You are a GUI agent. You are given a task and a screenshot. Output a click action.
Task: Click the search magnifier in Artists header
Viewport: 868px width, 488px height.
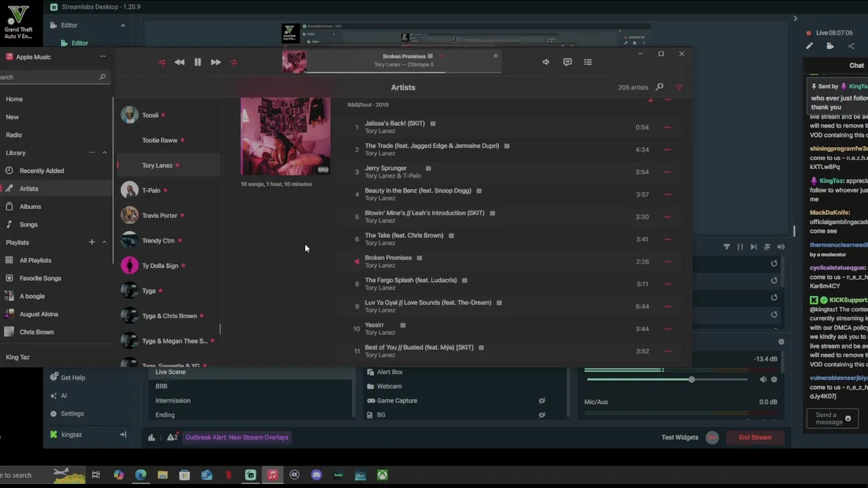[x=659, y=87]
